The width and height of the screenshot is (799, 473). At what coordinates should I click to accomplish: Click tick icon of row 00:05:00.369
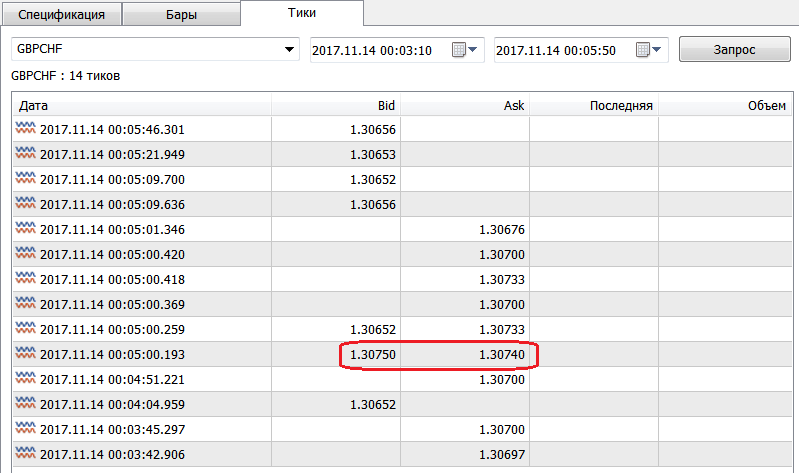tap(25, 303)
